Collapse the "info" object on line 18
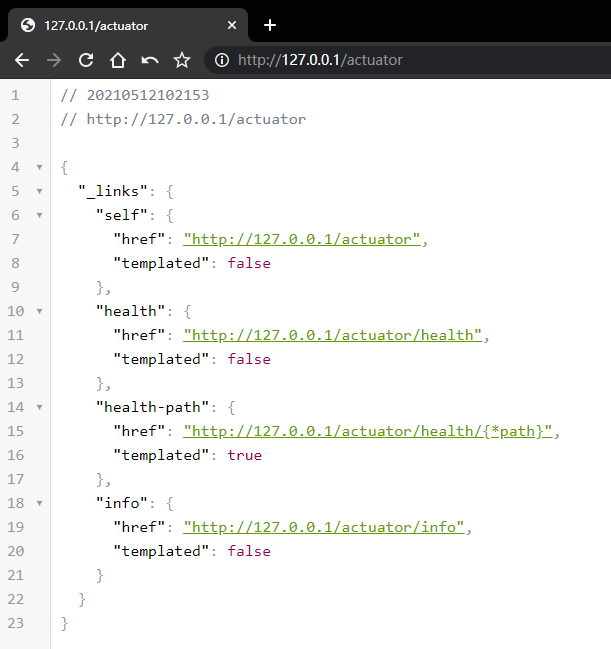 coord(39,503)
